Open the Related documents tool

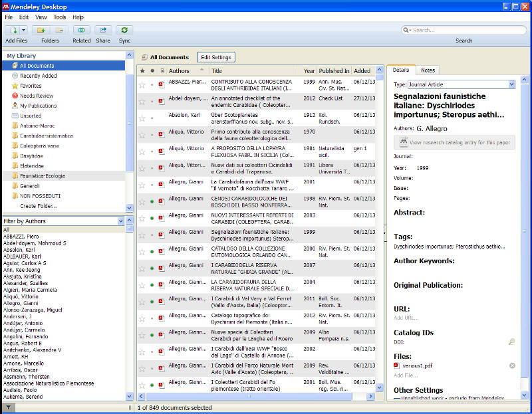point(82,30)
